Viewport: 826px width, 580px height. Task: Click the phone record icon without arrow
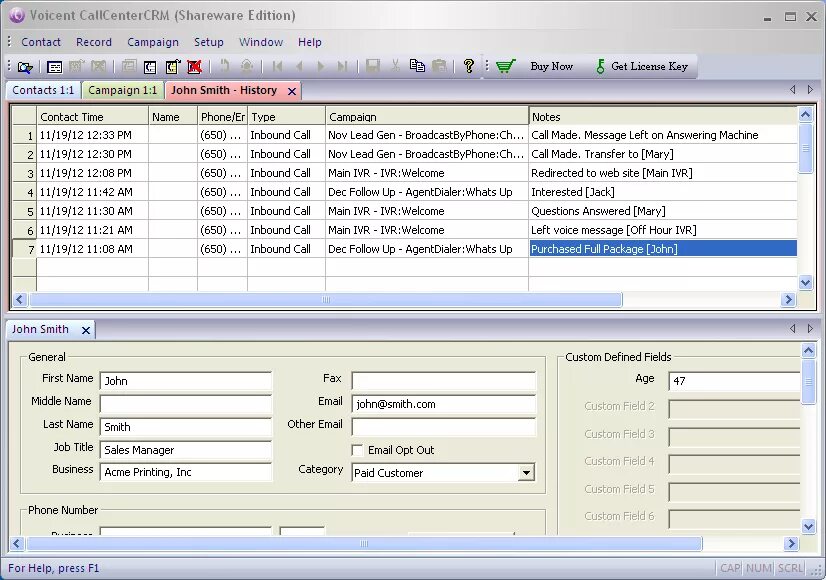[150, 67]
